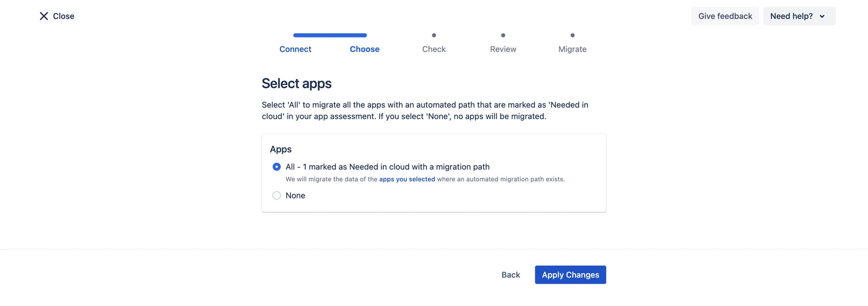Select the 'All' apps radio button
868x306 pixels.
[x=277, y=167]
